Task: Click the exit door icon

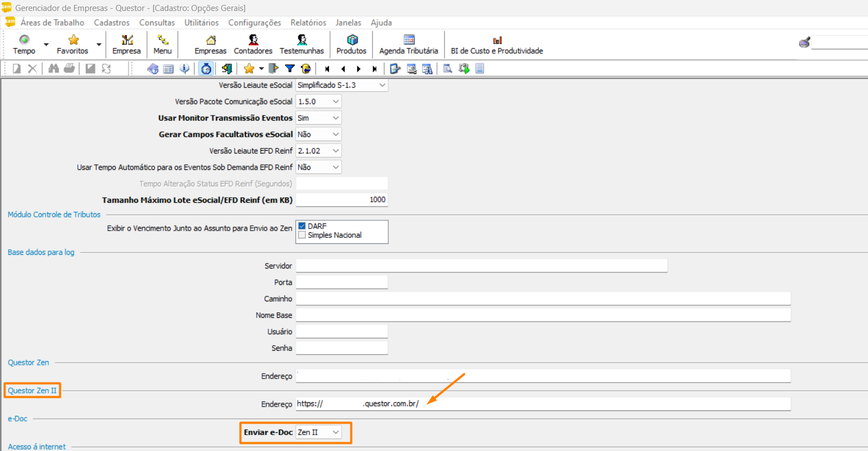Action: pos(226,68)
